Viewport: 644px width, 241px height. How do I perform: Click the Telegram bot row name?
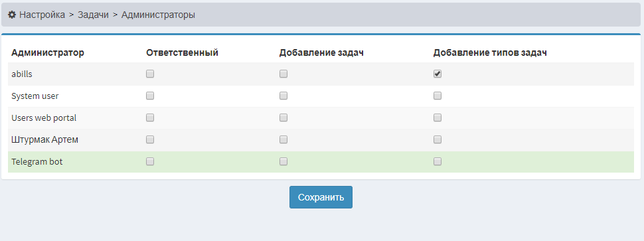coord(37,162)
